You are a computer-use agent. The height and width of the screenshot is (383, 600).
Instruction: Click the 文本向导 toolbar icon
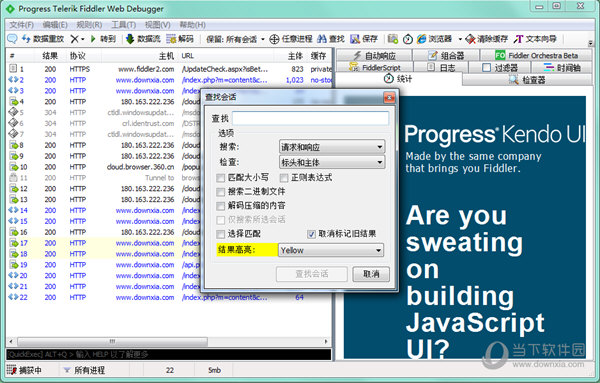click(518, 39)
